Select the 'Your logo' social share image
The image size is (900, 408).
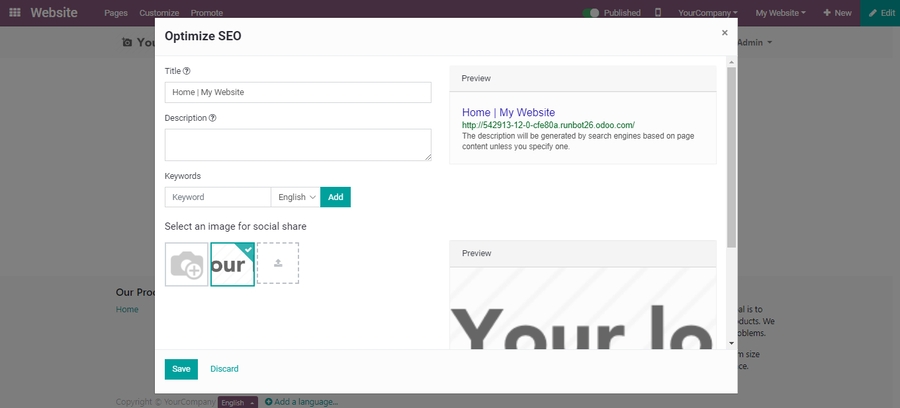232,264
